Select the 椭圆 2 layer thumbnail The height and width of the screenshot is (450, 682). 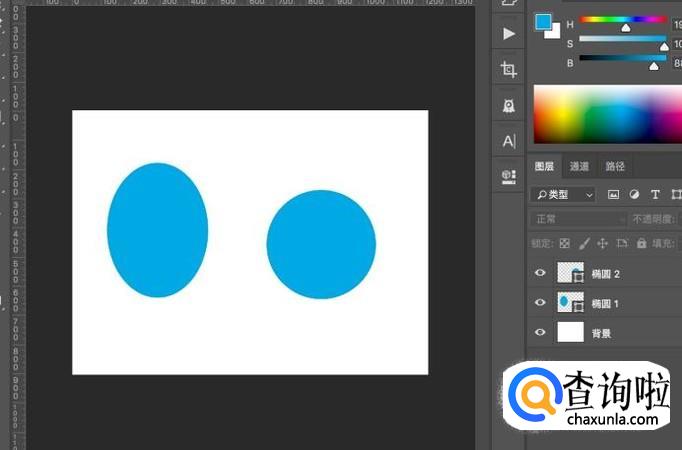[x=571, y=273]
